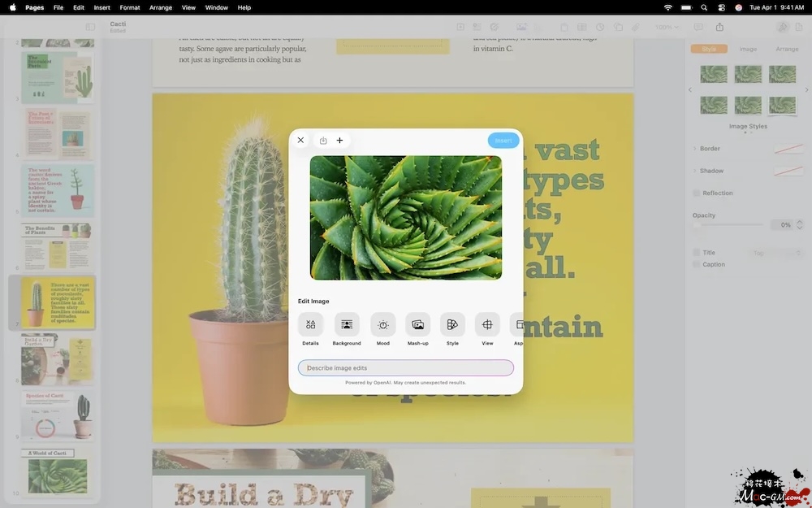
Task: Click the Opacity slider
Action: tap(728, 224)
